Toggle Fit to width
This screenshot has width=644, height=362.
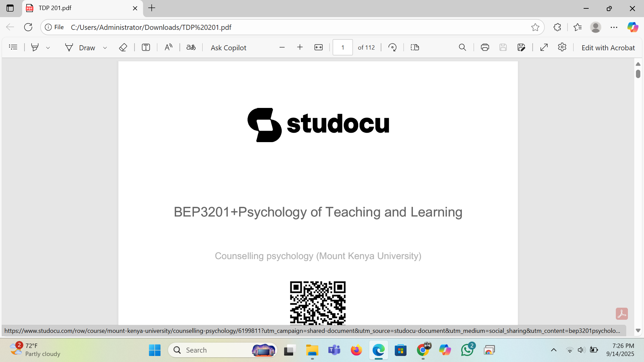[x=318, y=47]
